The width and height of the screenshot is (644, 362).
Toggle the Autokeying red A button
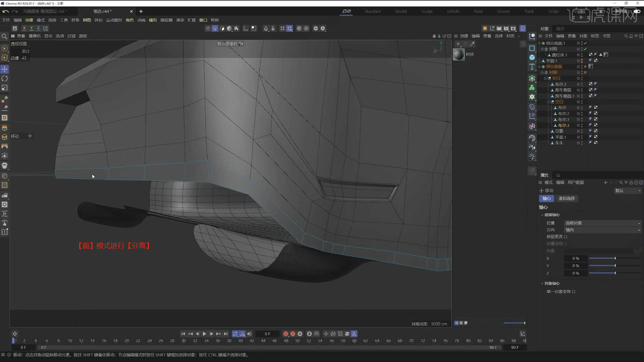click(293, 334)
